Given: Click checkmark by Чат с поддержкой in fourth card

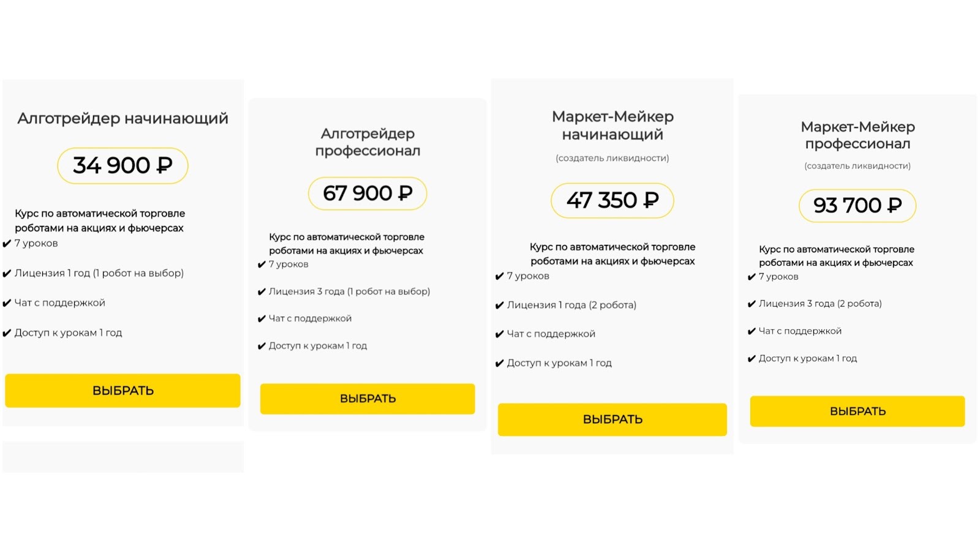Looking at the screenshot, I should pos(752,331).
